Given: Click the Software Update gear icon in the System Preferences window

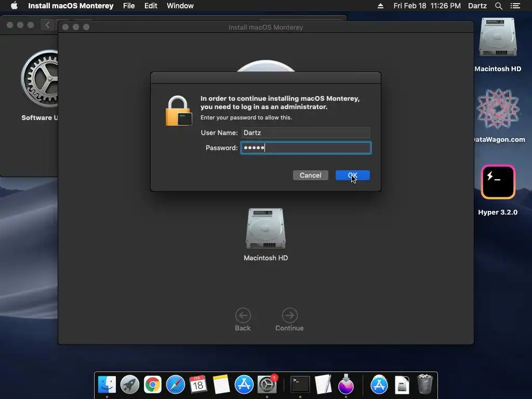Looking at the screenshot, I should click(x=39, y=78).
